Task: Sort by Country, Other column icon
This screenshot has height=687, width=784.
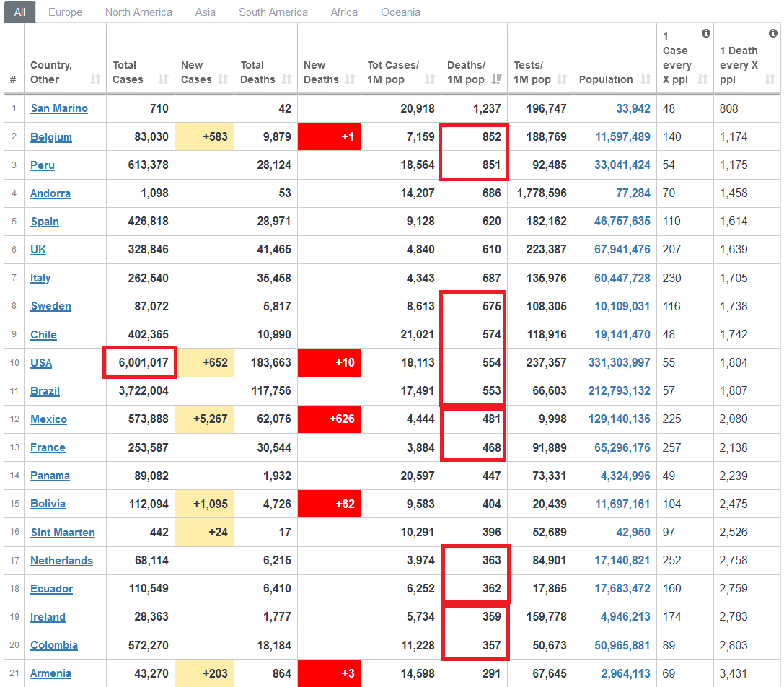Action: [x=95, y=80]
